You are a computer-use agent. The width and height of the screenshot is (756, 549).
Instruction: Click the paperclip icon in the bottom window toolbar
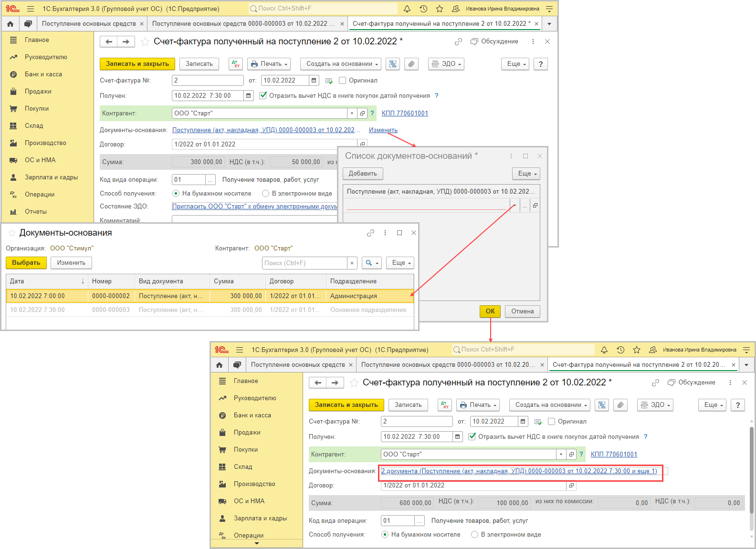620,405
